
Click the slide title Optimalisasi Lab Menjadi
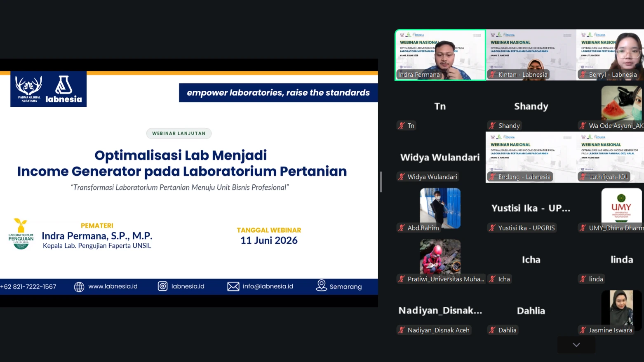pyautogui.click(x=181, y=155)
